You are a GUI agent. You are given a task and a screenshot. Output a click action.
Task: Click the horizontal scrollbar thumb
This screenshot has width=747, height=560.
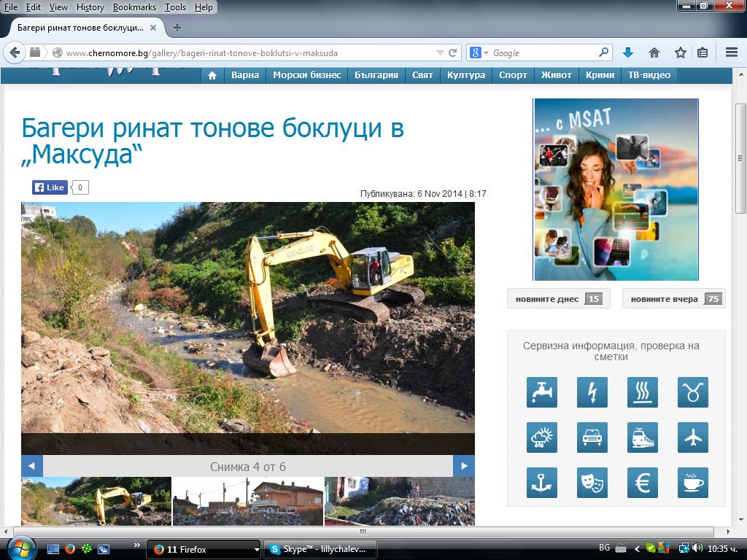coord(363,532)
